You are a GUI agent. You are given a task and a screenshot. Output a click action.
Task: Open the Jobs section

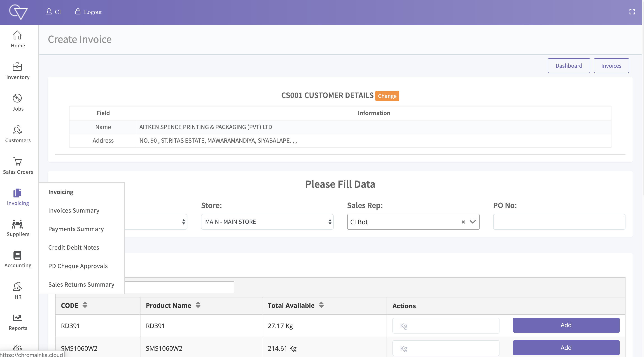18,102
